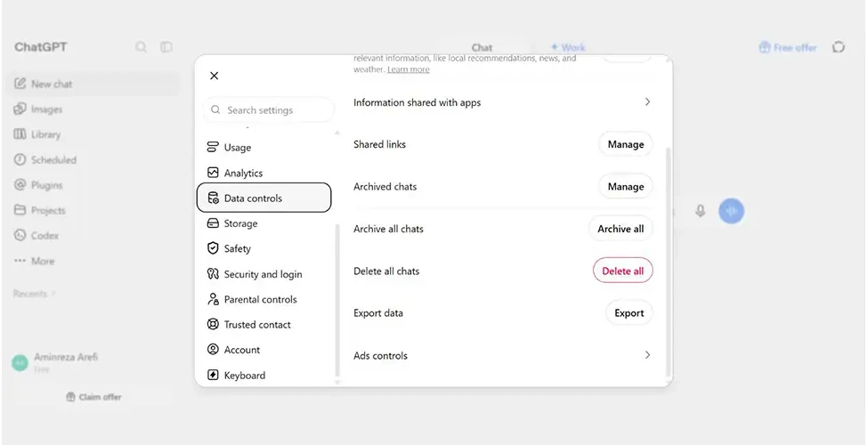The image size is (868, 445).
Task: Click the blue voice mode button
Action: point(731,211)
